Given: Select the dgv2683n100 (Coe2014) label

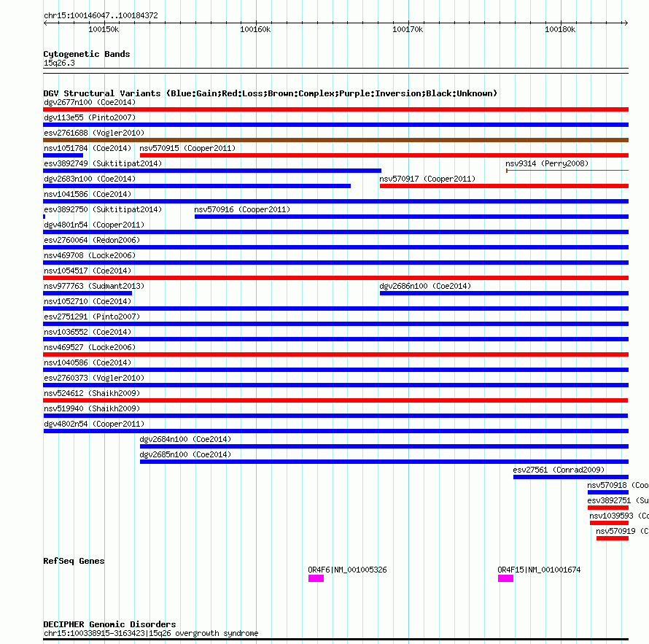Looking at the screenshot, I should pos(90,179).
